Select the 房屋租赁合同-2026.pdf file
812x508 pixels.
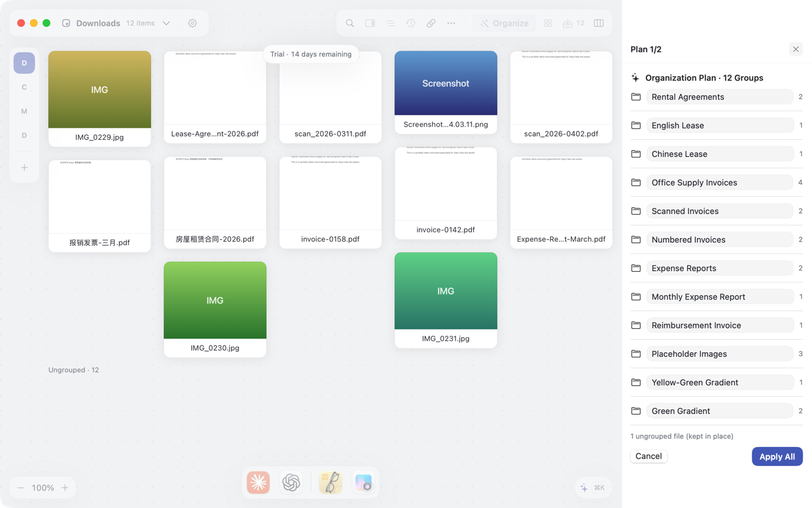coord(215,203)
